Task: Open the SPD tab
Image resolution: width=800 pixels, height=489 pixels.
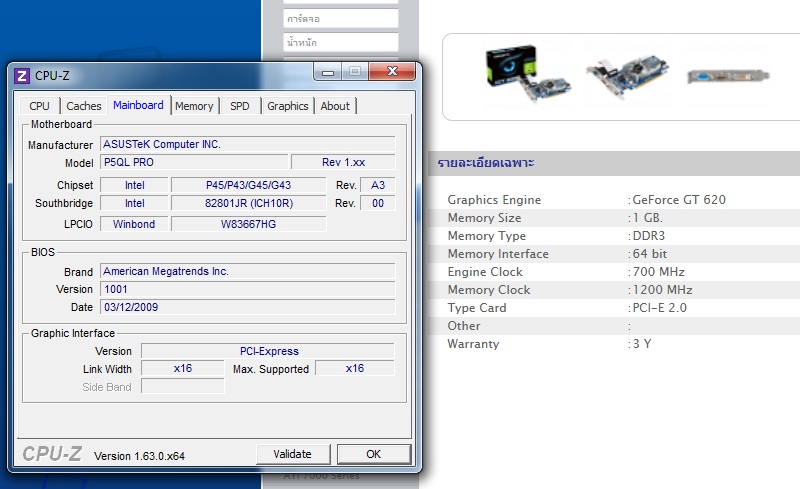Action: click(240, 106)
